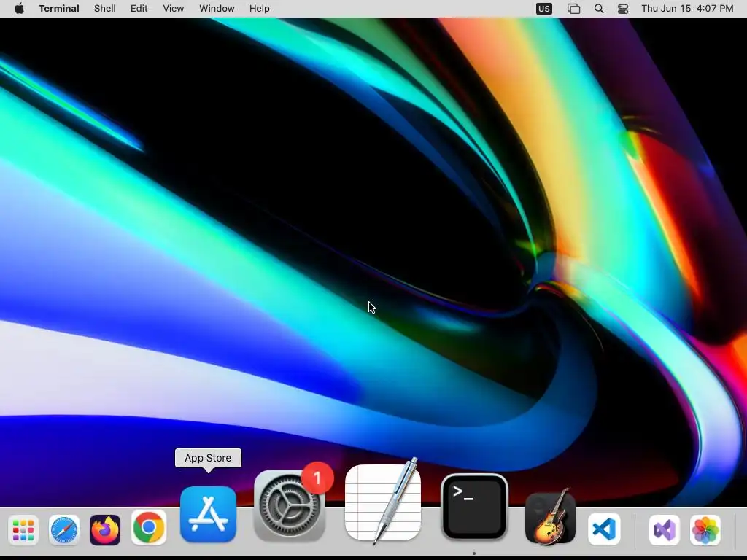Launch Safari from the Dock

64,530
